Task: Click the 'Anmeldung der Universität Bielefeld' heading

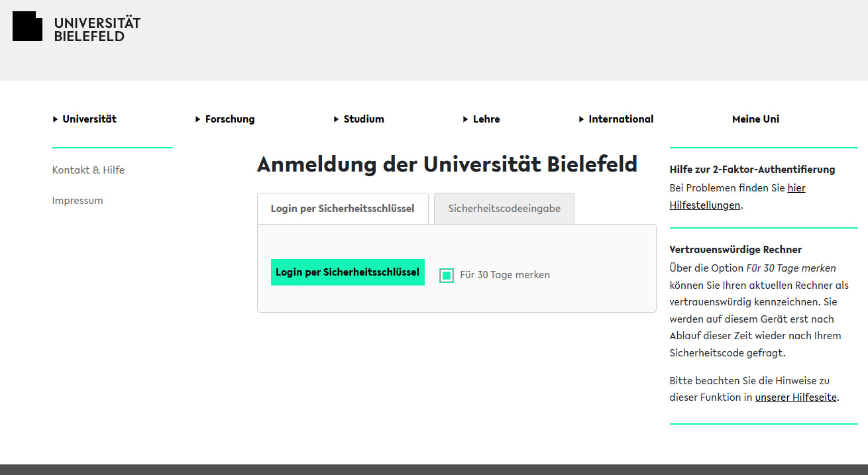Action: pos(447,164)
